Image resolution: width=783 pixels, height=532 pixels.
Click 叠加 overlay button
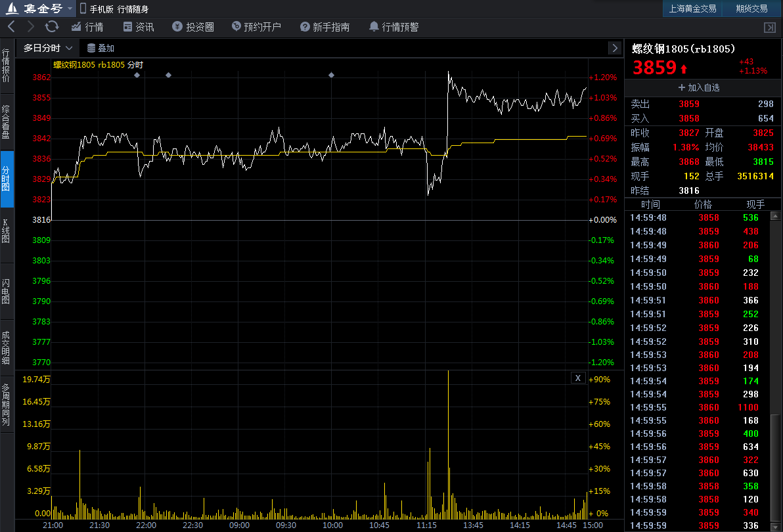coord(101,48)
